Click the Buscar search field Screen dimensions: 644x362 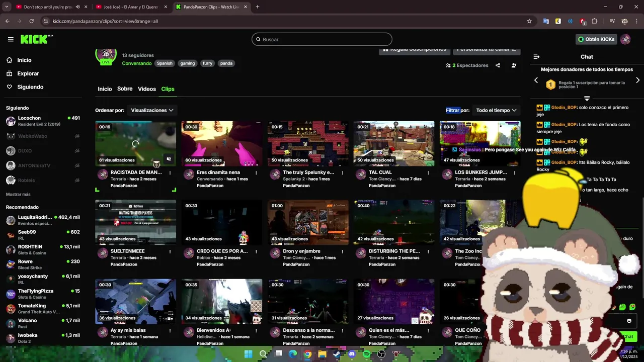click(322, 39)
